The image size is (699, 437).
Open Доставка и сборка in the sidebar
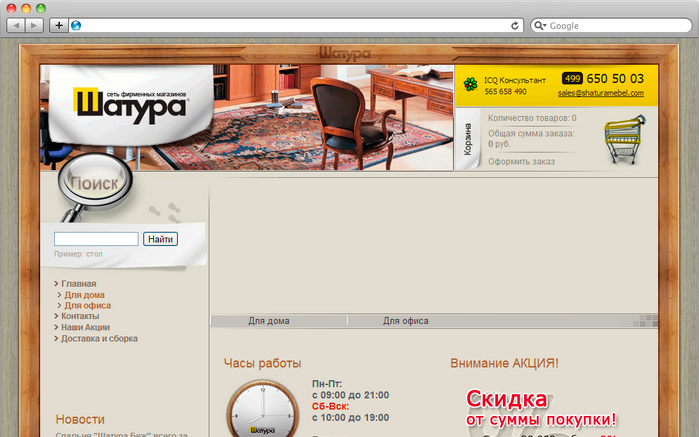[99, 338]
